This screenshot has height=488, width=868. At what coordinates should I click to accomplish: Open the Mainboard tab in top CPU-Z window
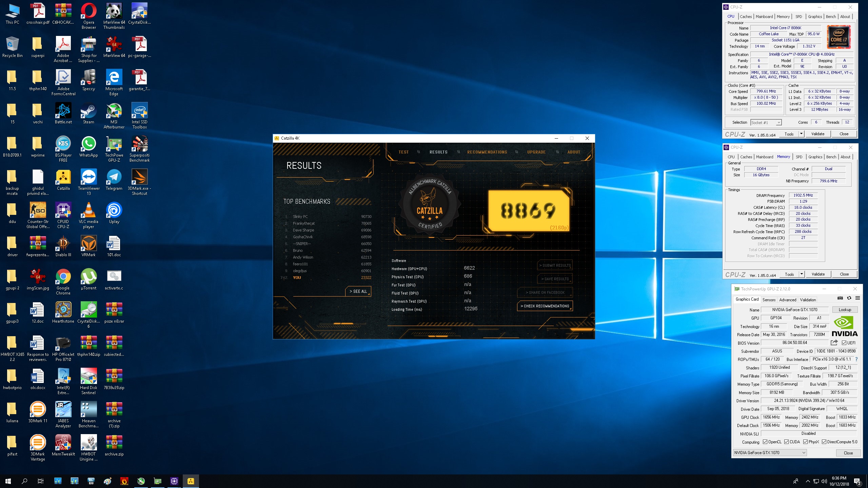click(764, 17)
